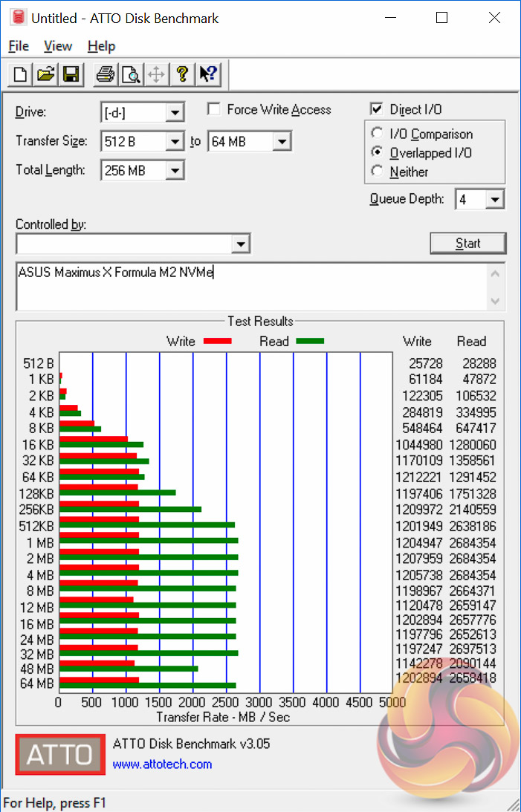The width and height of the screenshot is (521, 812).
Task: Uncheck the Direct I/O checkbox
Action: [377, 108]
